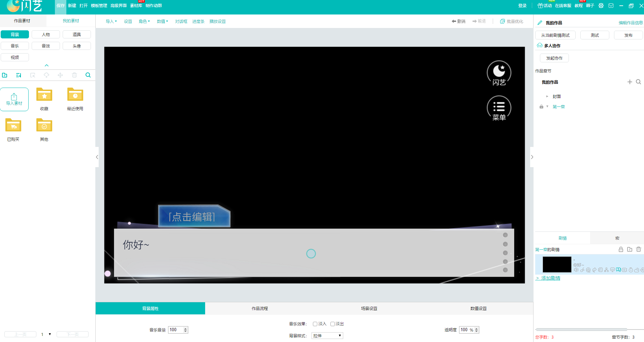Screen dimensions: 644x342
Task: Enable 淡出 fade-out checkbox
Action: point(332,324)
